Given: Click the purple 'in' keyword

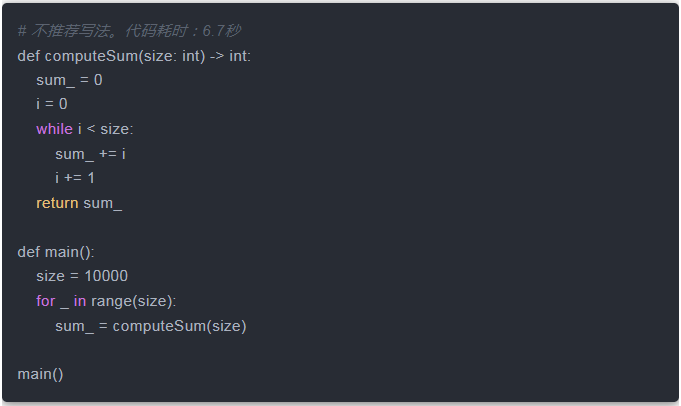Looking at the screenshot, I should coord(80,301).
